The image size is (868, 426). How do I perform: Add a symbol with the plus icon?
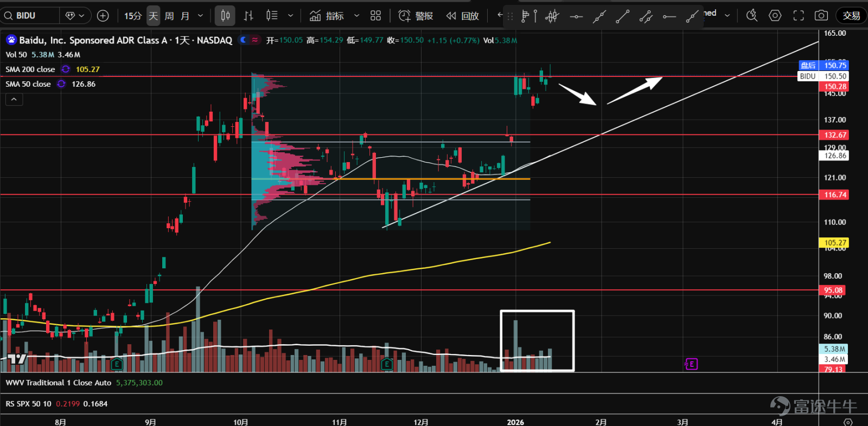tap(103, 16)
